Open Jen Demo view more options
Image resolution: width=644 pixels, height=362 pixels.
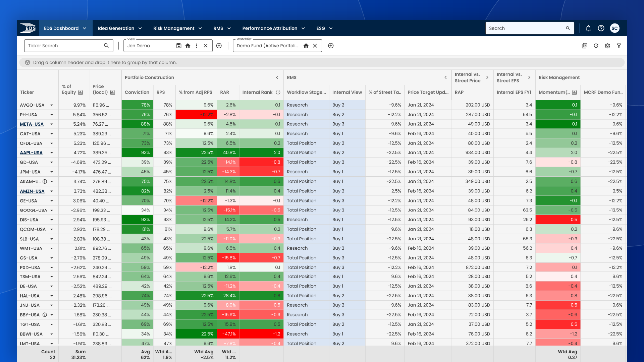pos(197,46)
